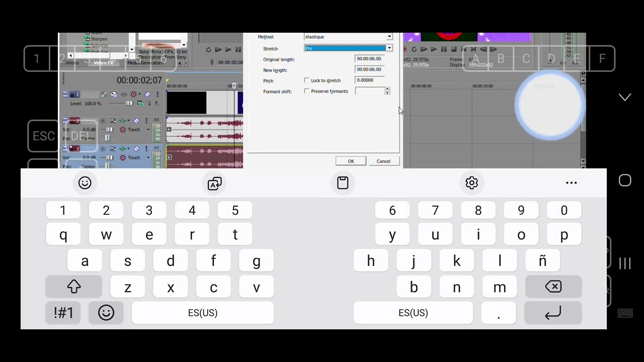This screenshot has width=644, height=362.
Task: Open the keyboard emoji panel in the toolbar
Action: 85,183
